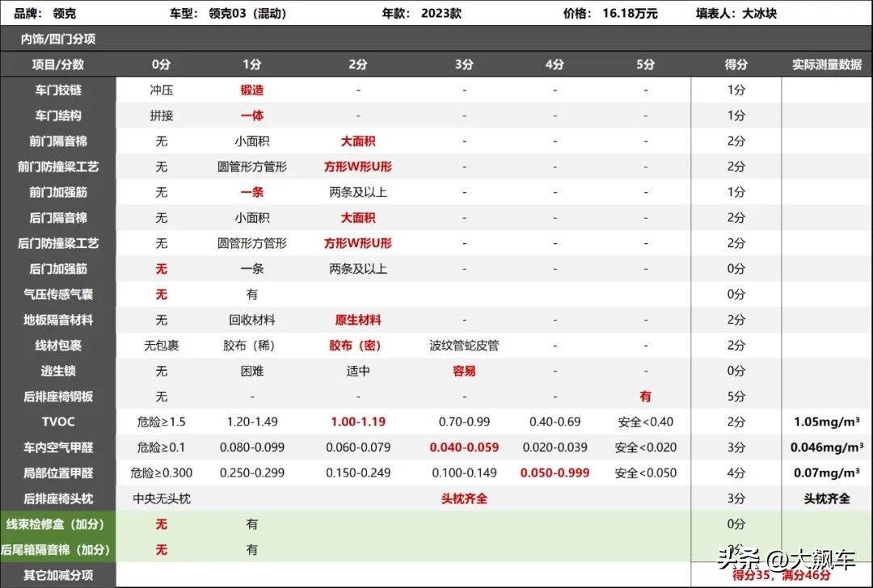Select the 后排座椅钢板 row label
873x588 pixels.
[x=58, y=397]
